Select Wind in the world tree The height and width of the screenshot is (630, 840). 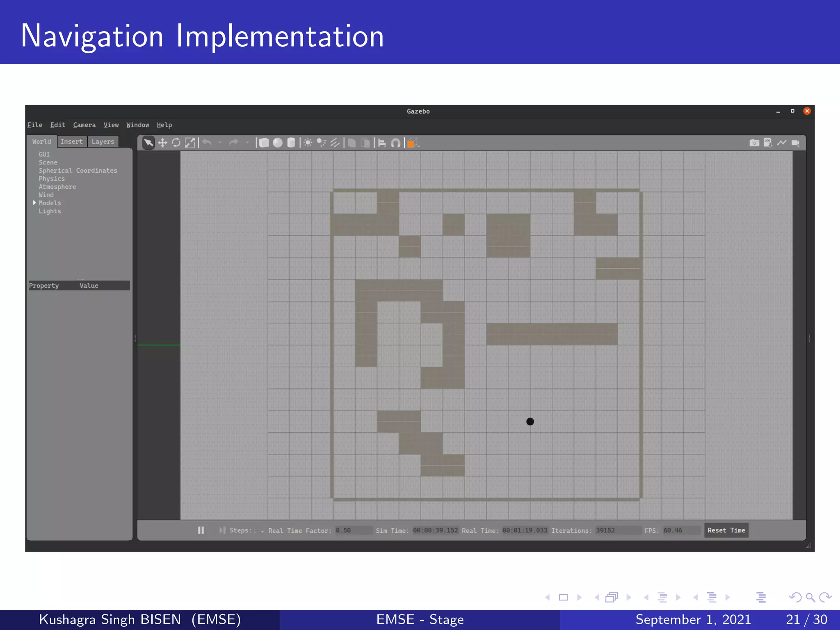coord(46,195)
